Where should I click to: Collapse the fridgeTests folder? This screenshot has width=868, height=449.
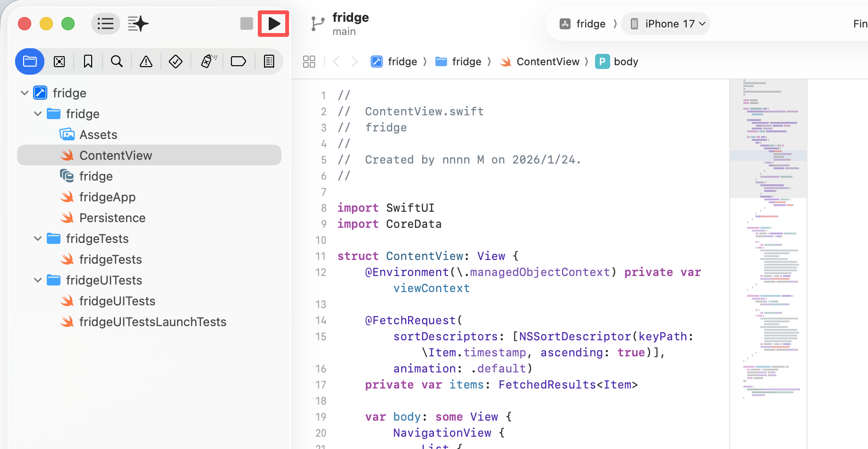tap(38, 239)
